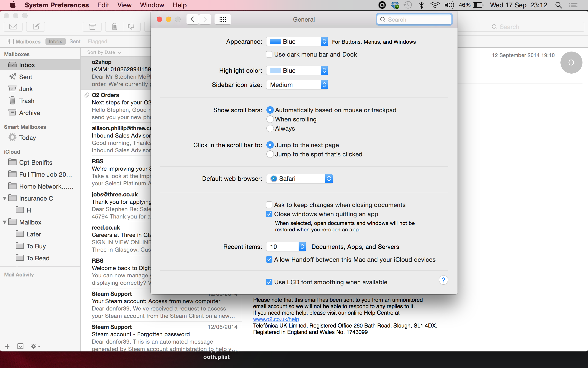Open the Sidebar icon size dropdown
The width and height of the screenshot is (588, 368).
pyautogui.click(x=297, y=85)
